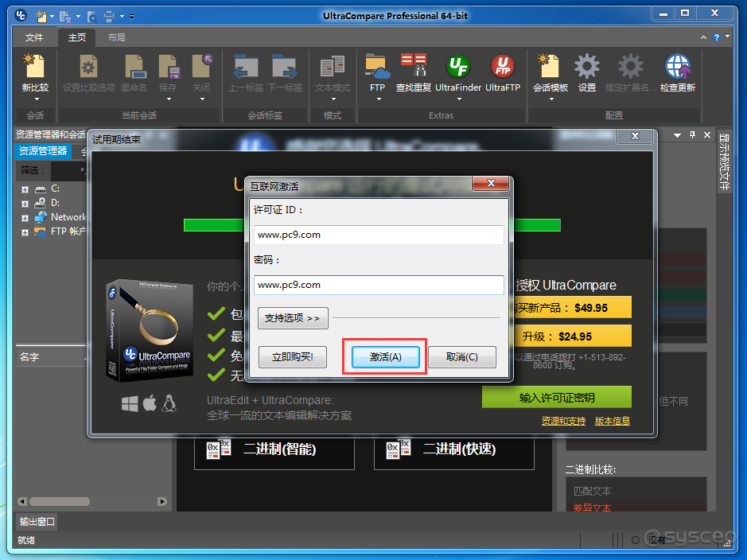Click the Cancel 取消(C) button
The height and width of the screenshot is (560, 747).
pyautogui.click(x=461, y=357)
